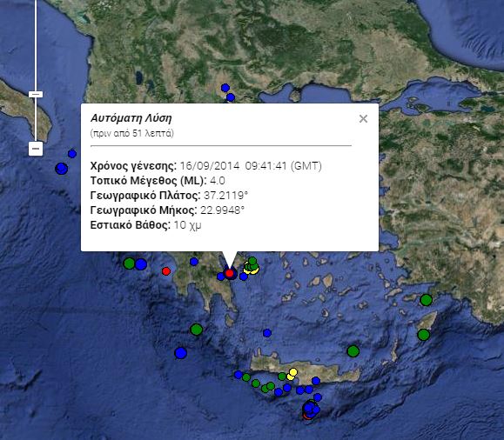The height and width of the screenshot is (440, 504).
Task: Select the small red marker west of Peloponnese
Action: 166,271
